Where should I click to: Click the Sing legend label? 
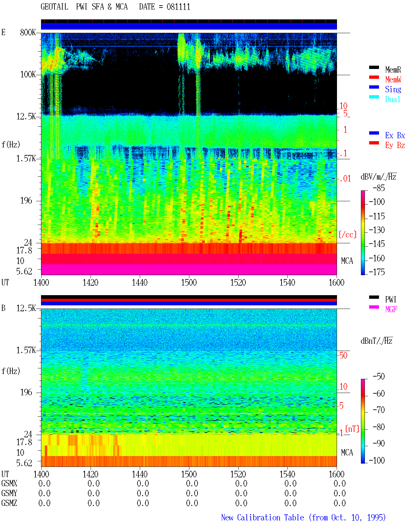393,89
